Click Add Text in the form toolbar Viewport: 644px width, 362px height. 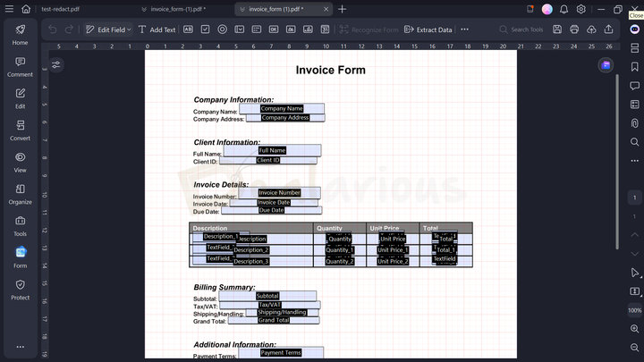click(x=157, y=29)
